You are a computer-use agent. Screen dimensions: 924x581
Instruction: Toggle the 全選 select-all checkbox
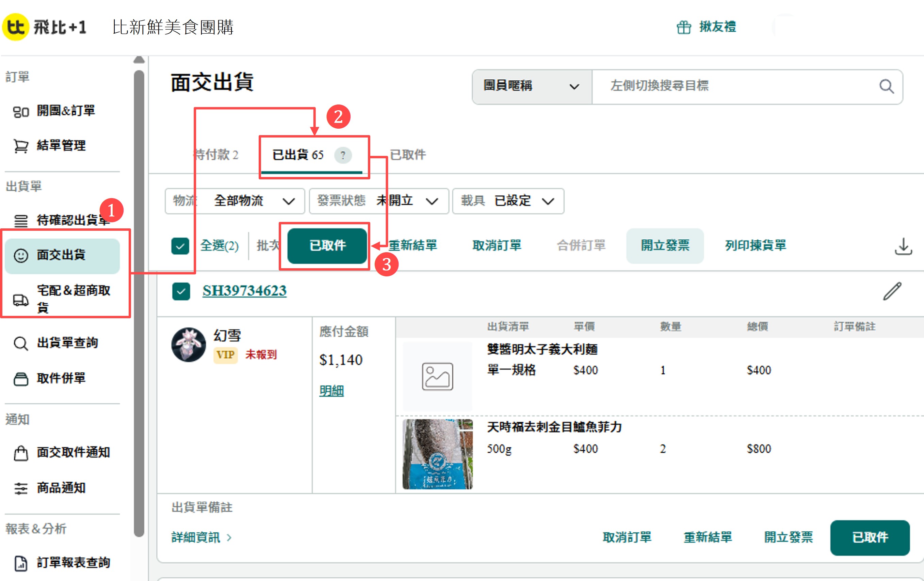tap(180, 246)
